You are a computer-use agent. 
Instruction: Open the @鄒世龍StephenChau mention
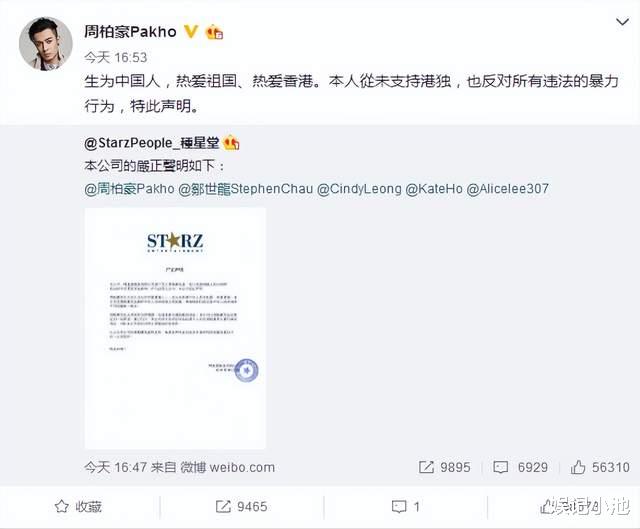click(246, 189)
